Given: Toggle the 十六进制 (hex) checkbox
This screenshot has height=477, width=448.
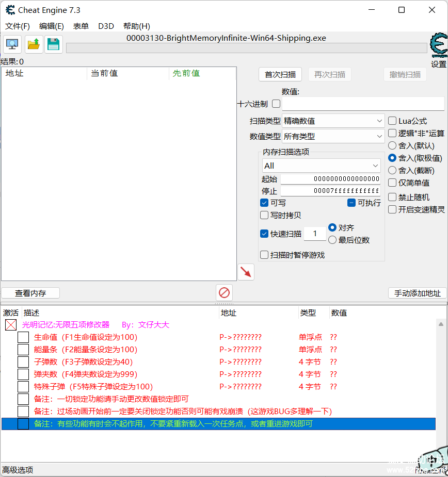Looking at the screenshot, I should click(x=276, y=104).
